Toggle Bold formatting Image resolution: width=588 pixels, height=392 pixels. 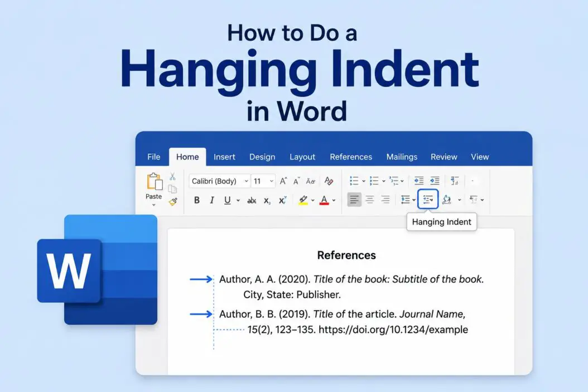pos(196,200)
